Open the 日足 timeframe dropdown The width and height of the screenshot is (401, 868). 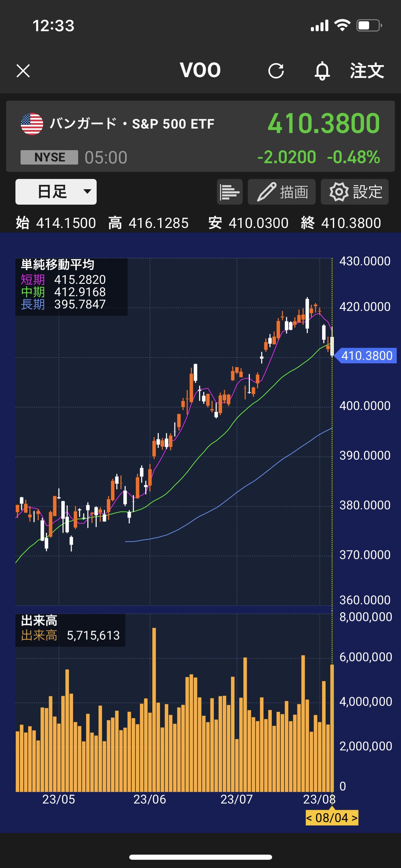pos(56,192)
